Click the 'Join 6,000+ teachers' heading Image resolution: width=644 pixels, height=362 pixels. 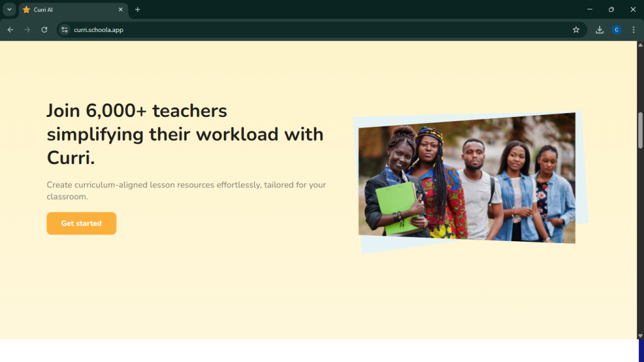tap(185, 134)
